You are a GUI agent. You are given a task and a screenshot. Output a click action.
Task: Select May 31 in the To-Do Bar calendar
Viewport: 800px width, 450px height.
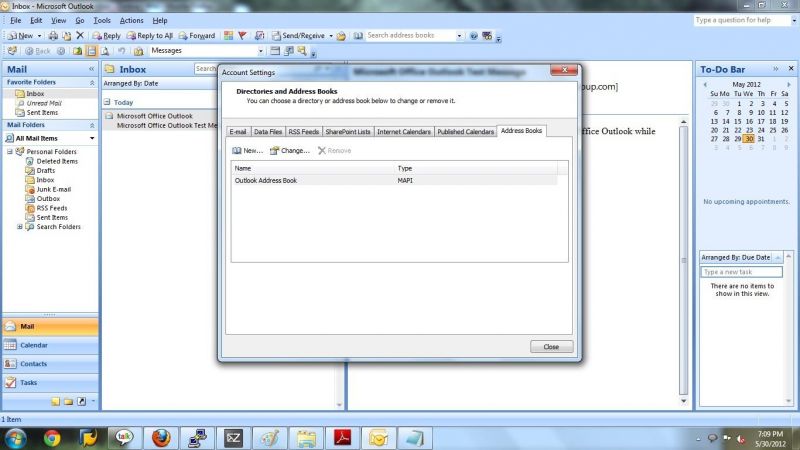point(761,139)
